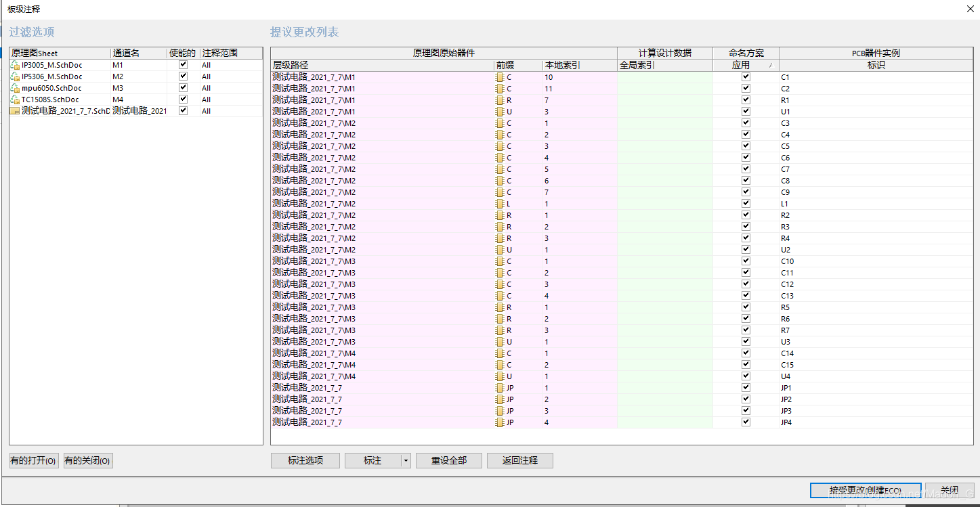Click the 有的打开 button
This screenshot has width=980, height=507.
34,461
